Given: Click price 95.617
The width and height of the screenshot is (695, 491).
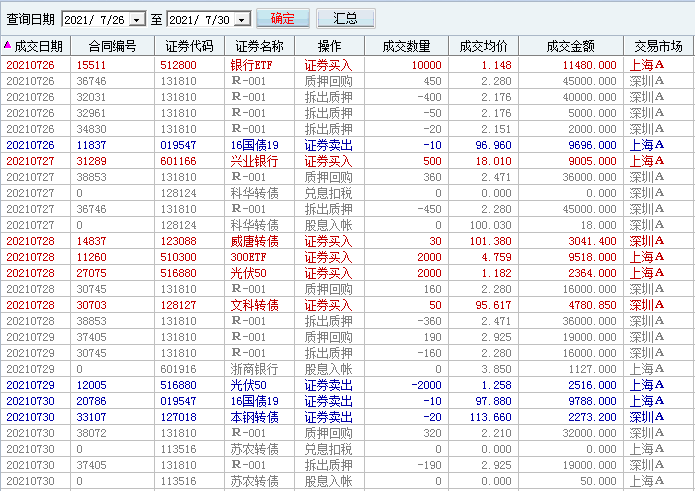Looking at the screenshot, I should tap(494, 305).
